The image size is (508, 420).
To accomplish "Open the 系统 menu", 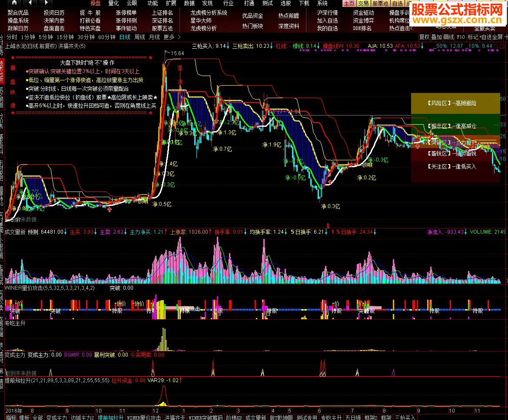I will pos(322,3).
